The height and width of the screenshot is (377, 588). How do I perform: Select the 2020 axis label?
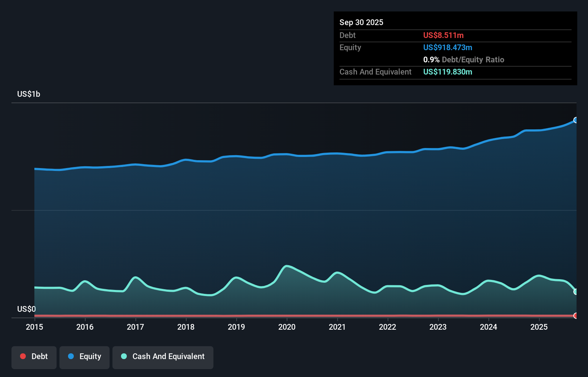287,327
